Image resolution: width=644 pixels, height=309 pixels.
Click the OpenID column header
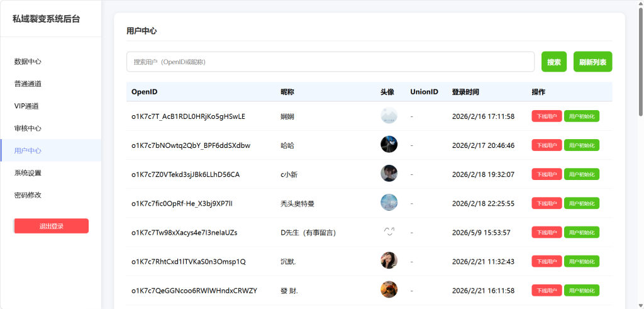tap(144, 92)
